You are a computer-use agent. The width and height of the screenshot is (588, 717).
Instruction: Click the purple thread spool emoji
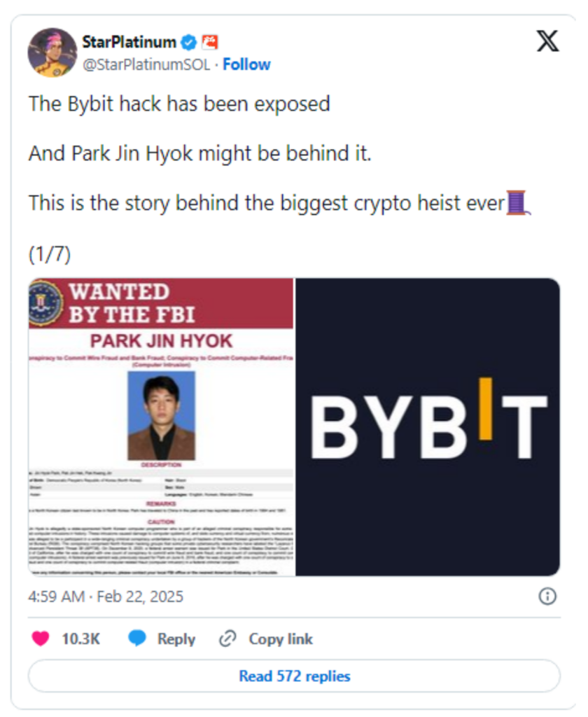pyautogui.click(x=518, y=202)
